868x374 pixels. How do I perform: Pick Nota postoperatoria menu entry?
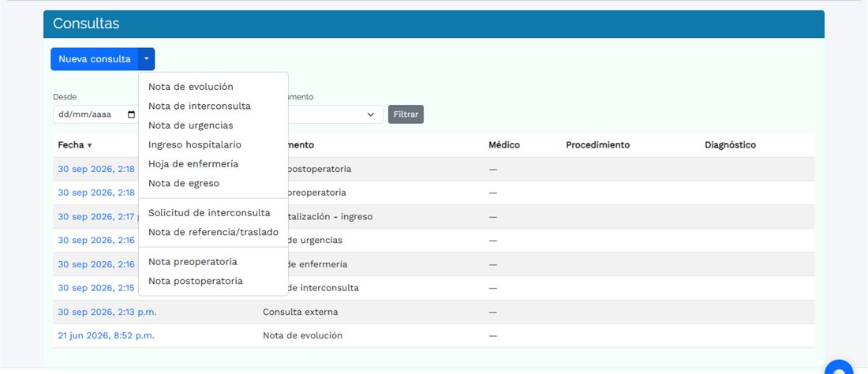[213, 281]
